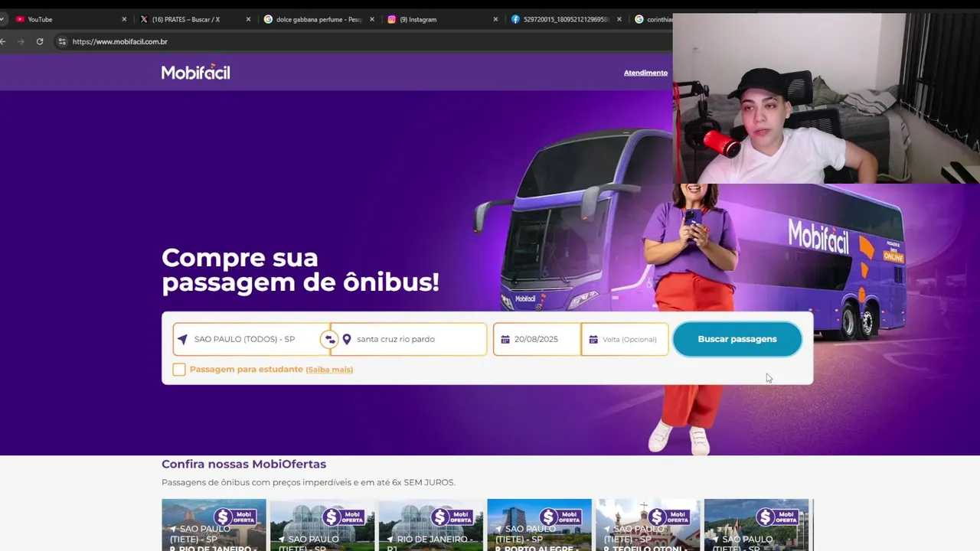Click the site information icon in address bar
The image size is (980, 551).
pyautogui.click(x=62, y=41)
